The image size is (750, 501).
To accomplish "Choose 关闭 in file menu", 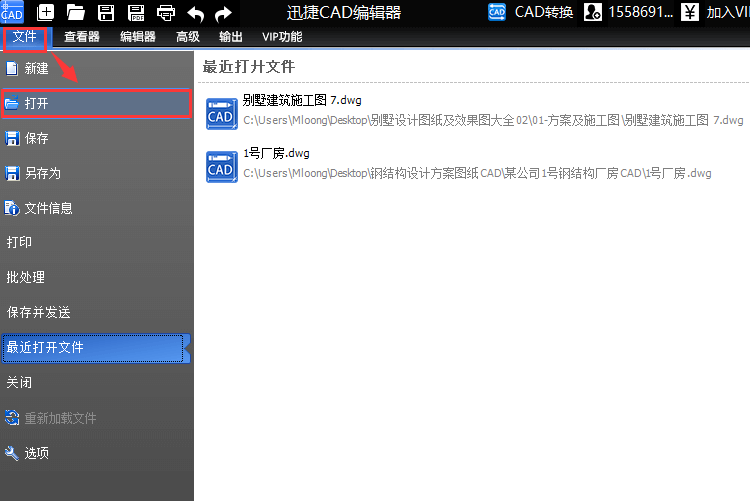I will [19, 382].
